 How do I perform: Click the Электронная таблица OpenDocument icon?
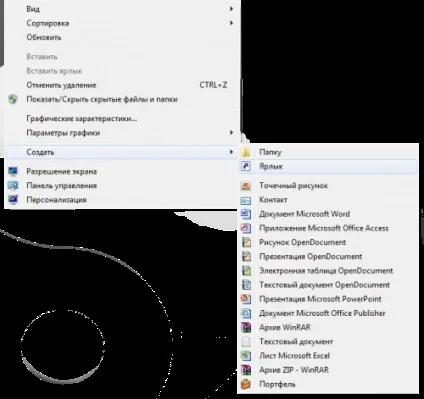tap(246, 271)
